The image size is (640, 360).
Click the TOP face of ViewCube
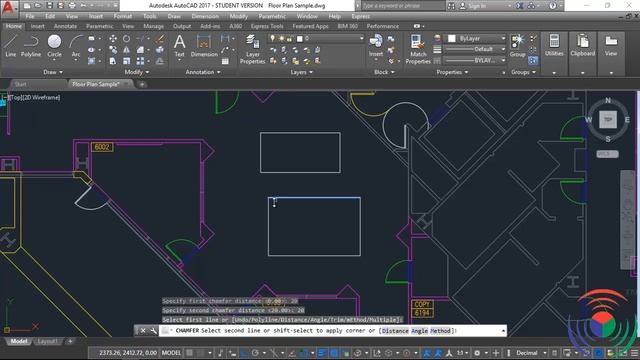(x=608, y=120)
